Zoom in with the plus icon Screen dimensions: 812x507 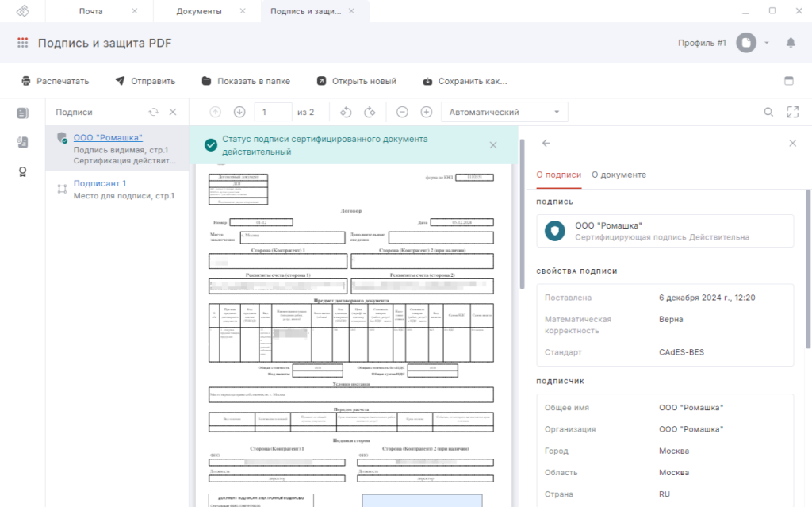pos(427,113)
